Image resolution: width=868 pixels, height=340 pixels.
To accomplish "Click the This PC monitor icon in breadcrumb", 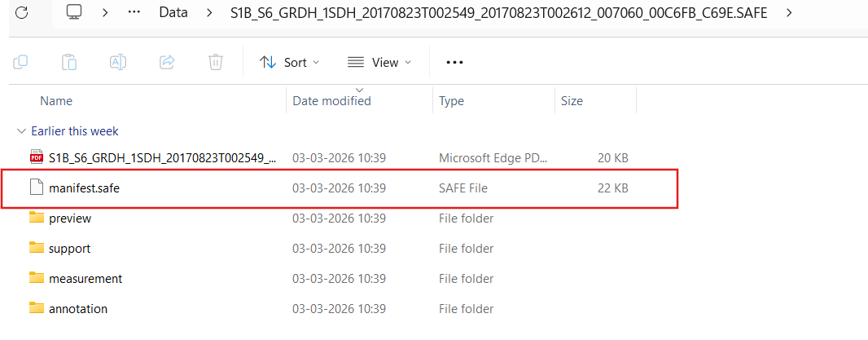I will [75, 13].
